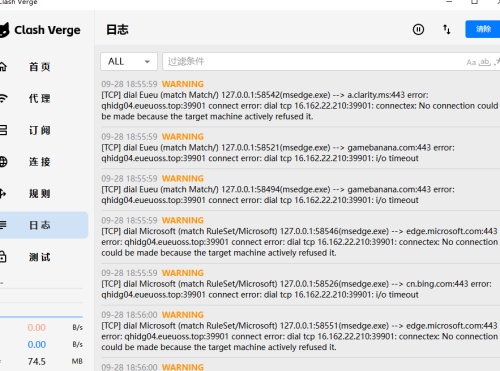Click the home icon in sidebar
This screenshot has width=500, height=371.
(3, 67)
